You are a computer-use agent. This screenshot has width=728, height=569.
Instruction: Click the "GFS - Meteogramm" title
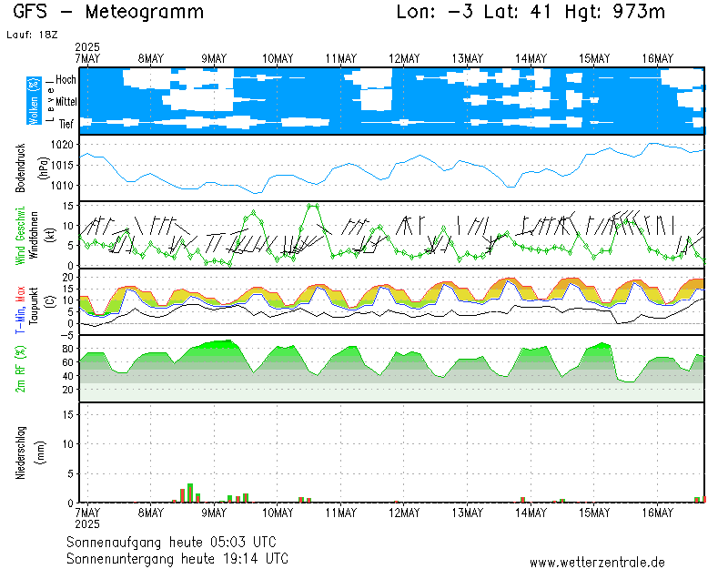pyautogui.click(x=108, y=12)
